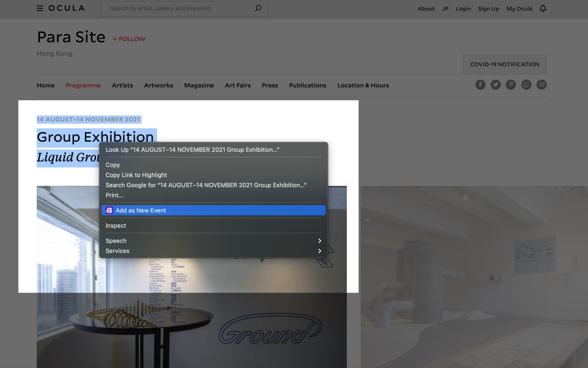
Task: Focus the artist and gallery search field
Action: tap(184, 8)
